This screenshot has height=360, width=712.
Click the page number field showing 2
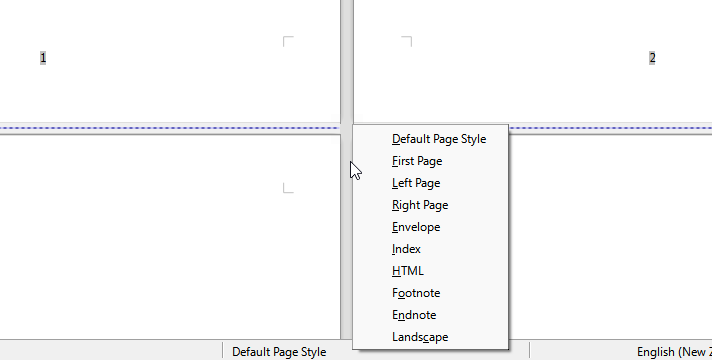pyautogui.click(x=652, y=58)
